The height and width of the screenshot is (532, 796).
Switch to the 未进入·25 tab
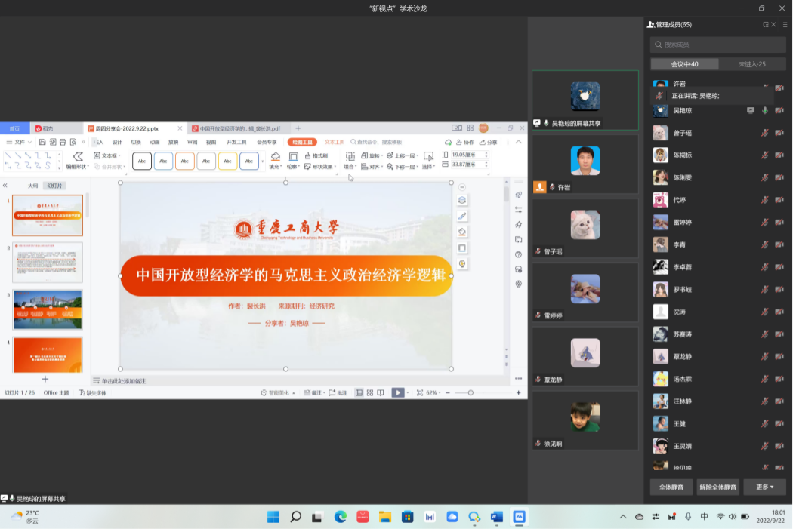[x=751, y=64]
